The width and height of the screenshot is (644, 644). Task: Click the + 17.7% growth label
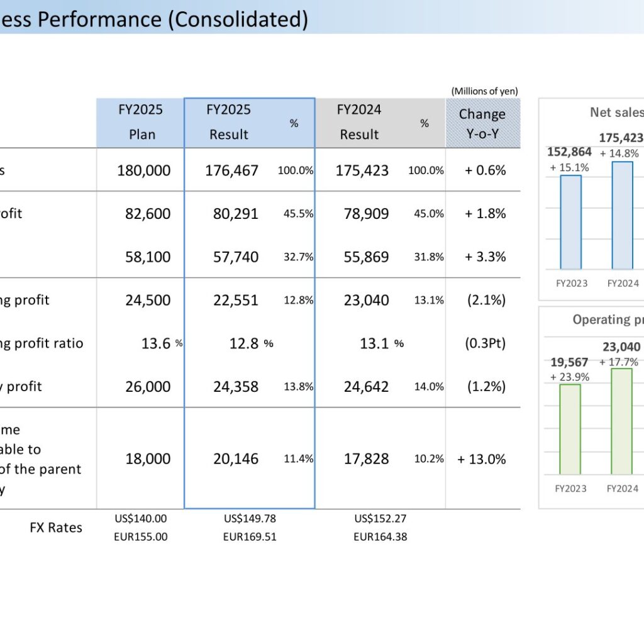(619, 362)
